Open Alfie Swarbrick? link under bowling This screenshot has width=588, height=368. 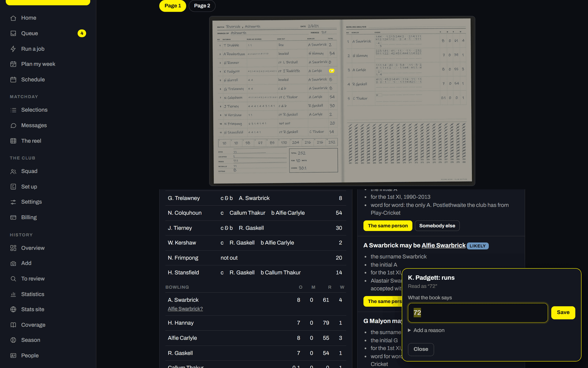coord(185,309)
